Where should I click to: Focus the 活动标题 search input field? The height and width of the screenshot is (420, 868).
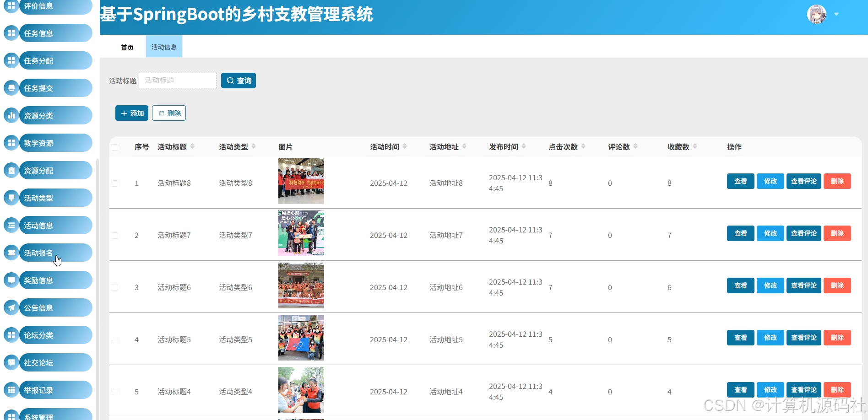pos(178,81)
